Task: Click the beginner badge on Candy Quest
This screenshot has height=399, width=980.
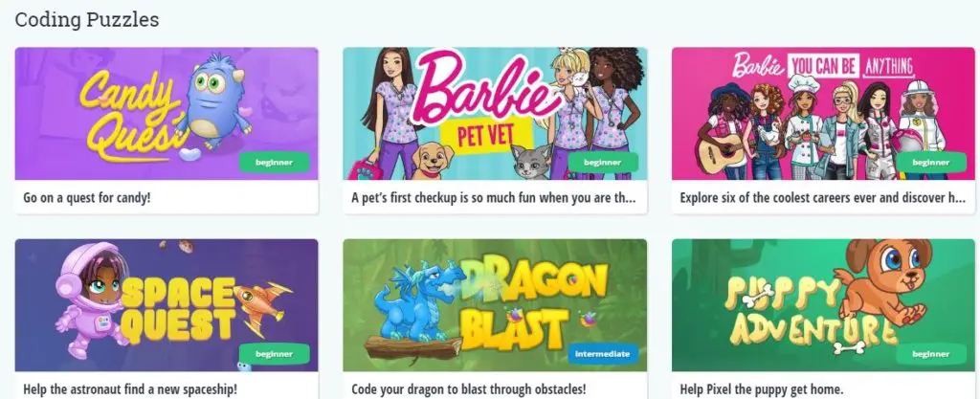Action: tap(275, 163)
